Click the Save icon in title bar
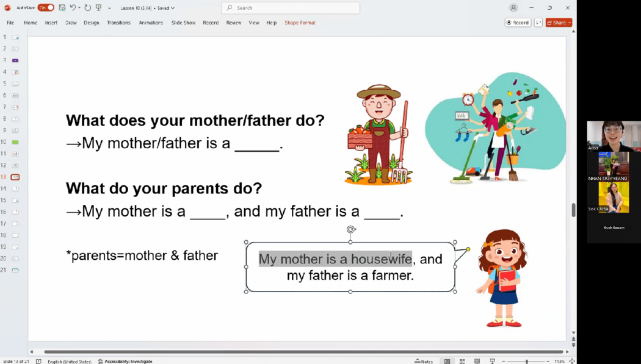Screen dimensions: 641x364 pos(62,8)
